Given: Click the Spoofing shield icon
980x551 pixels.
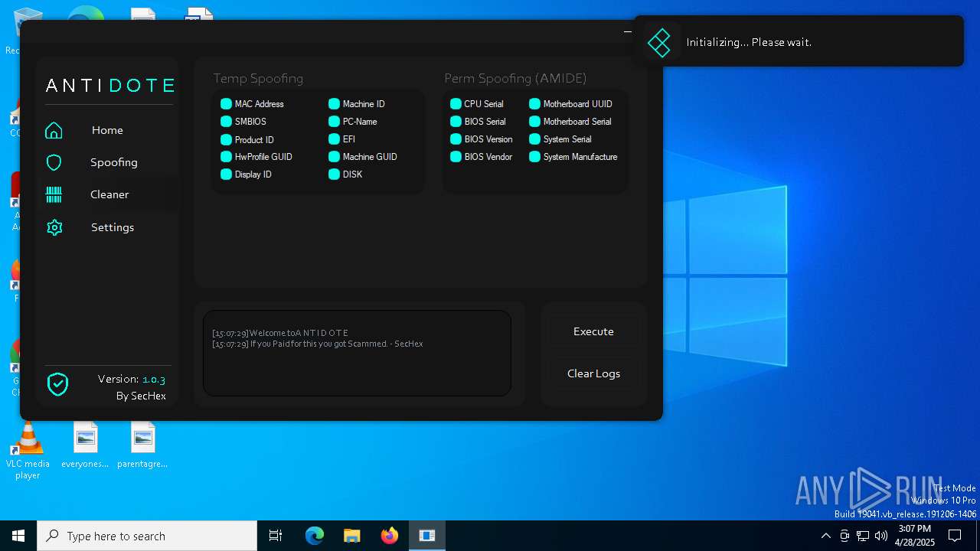Looking at the screenshot, I should click(54, 162).
